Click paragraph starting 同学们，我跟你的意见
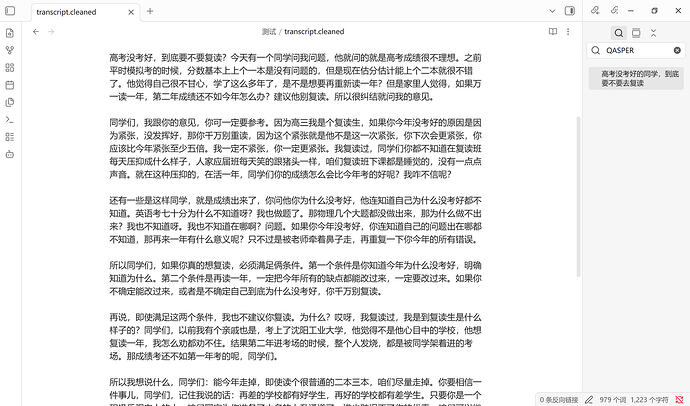 295,148
